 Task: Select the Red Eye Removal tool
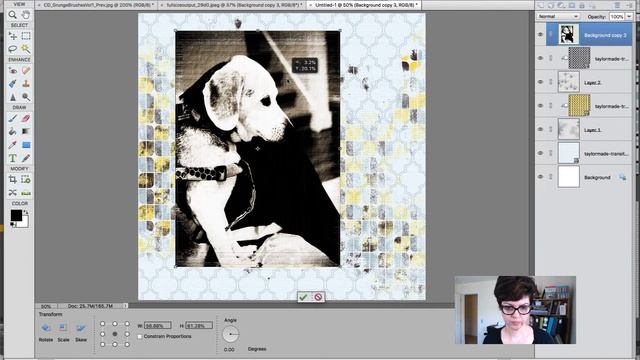[13, 71]
